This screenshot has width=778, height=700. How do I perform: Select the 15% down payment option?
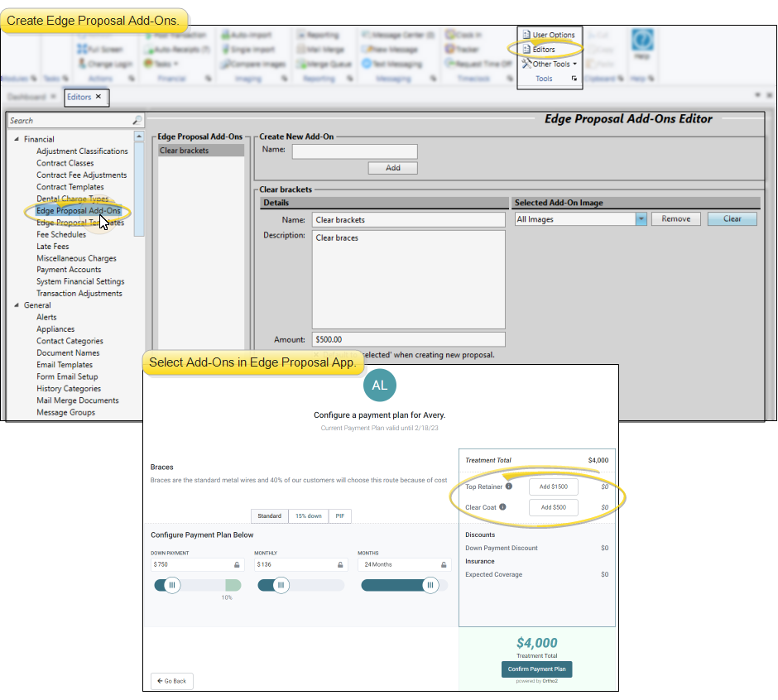point(307,515)
